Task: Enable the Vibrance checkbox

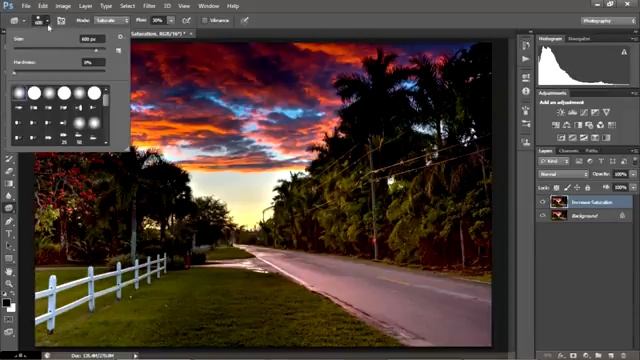Action: click(x=204, y=20)
